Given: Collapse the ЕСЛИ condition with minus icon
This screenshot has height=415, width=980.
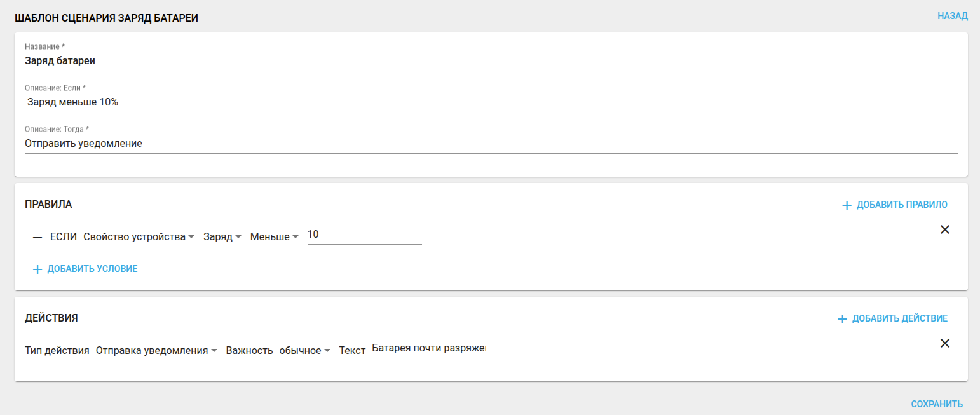Looking at the screenshot, I should (x=37, y=237).
